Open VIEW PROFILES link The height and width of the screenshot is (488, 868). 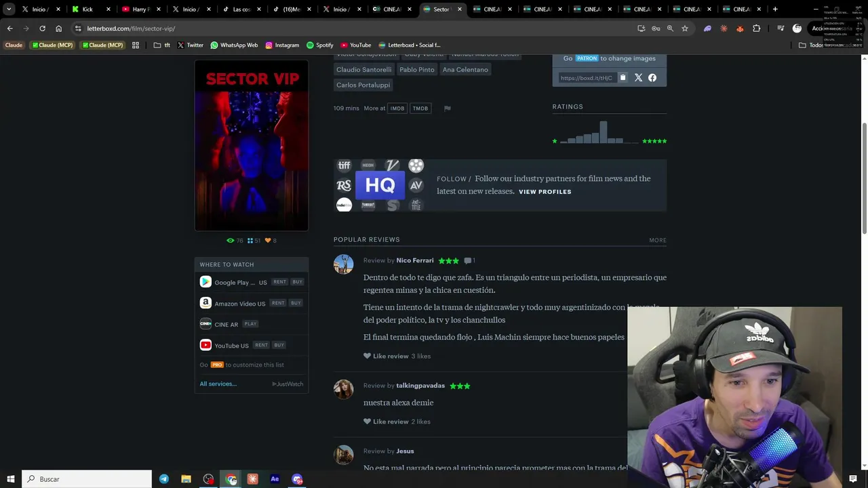(x=545, y=192)
